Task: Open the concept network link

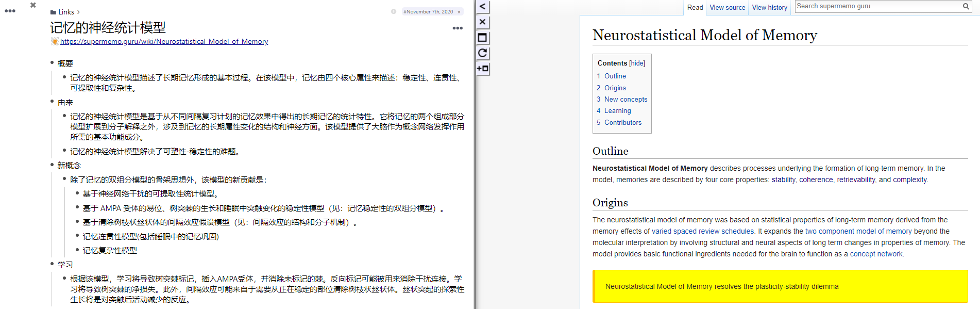Action: click(876, 254)
